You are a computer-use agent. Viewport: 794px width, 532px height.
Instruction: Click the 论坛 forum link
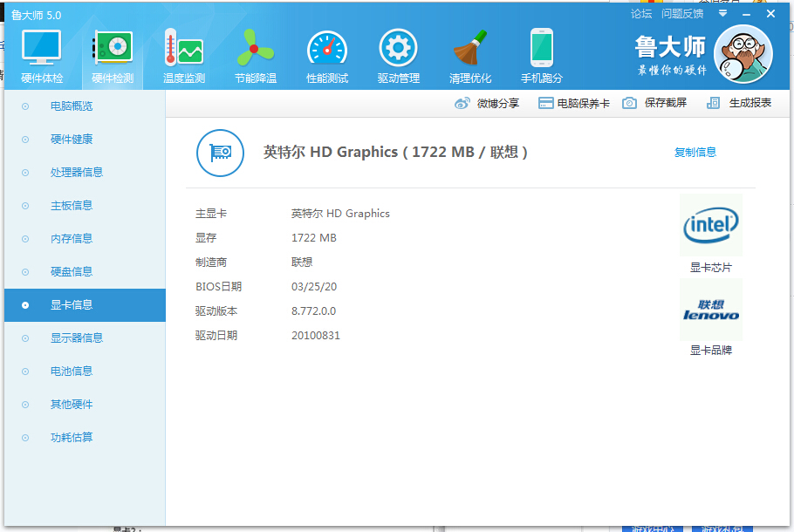[641, 14]
